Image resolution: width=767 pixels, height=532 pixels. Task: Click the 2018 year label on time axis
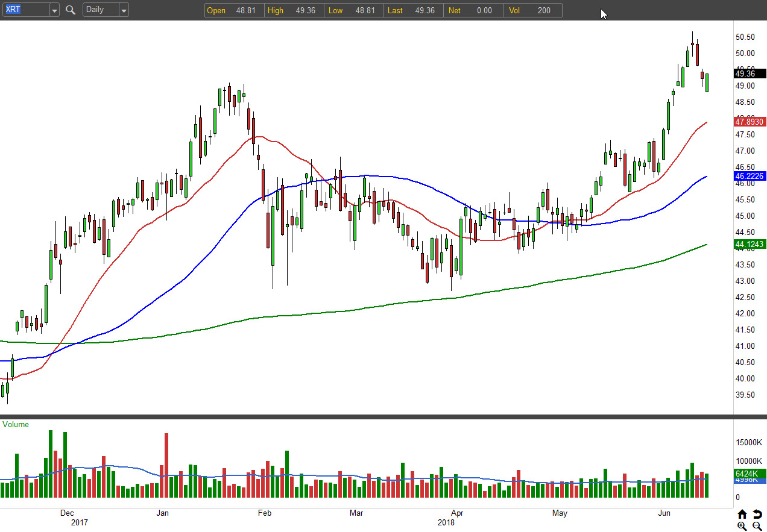(x=447, y=522)
